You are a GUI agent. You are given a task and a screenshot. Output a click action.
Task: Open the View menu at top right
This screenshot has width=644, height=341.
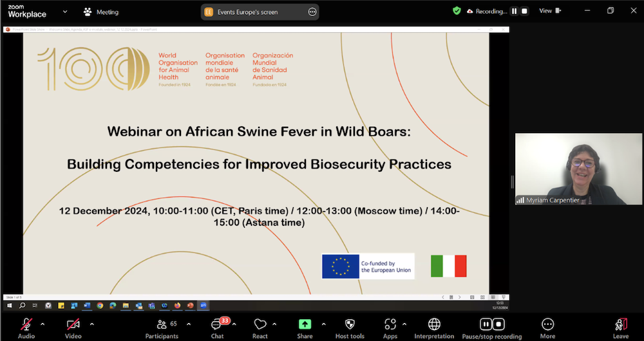(549, 11)
